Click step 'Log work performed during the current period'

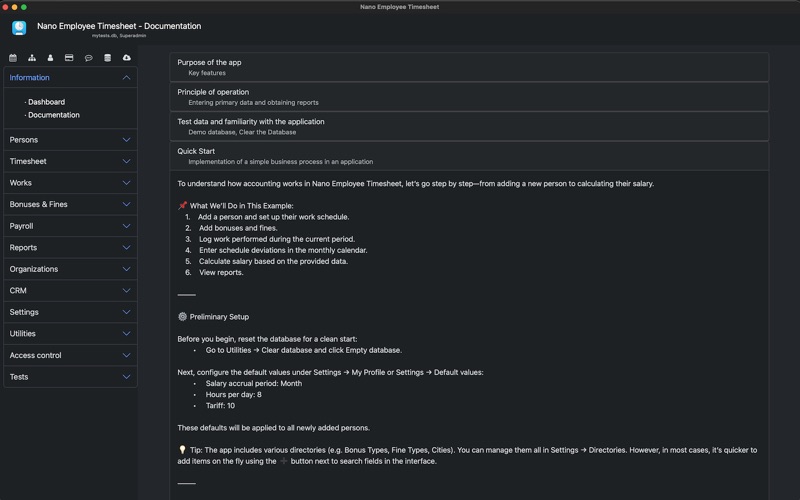pos(277,239)
